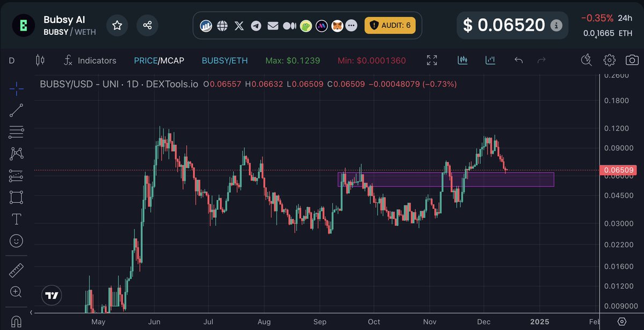The height and width of the screenshot is (330, 644).
Task: Show more links with ellipsis icon
Action: (352, 25)
